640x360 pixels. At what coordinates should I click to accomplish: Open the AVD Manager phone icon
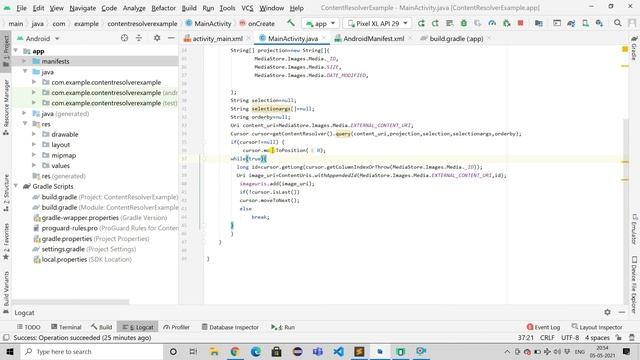[x=585, y=23]
